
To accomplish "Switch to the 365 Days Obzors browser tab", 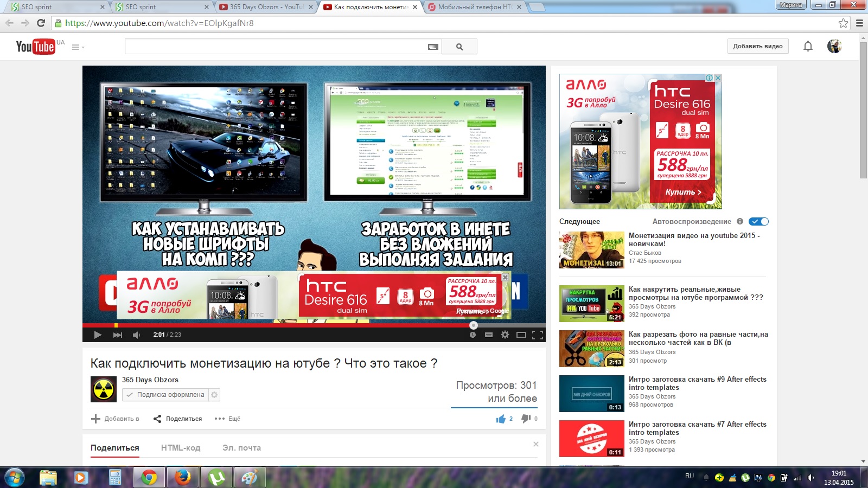I will [x=266, y=7].
